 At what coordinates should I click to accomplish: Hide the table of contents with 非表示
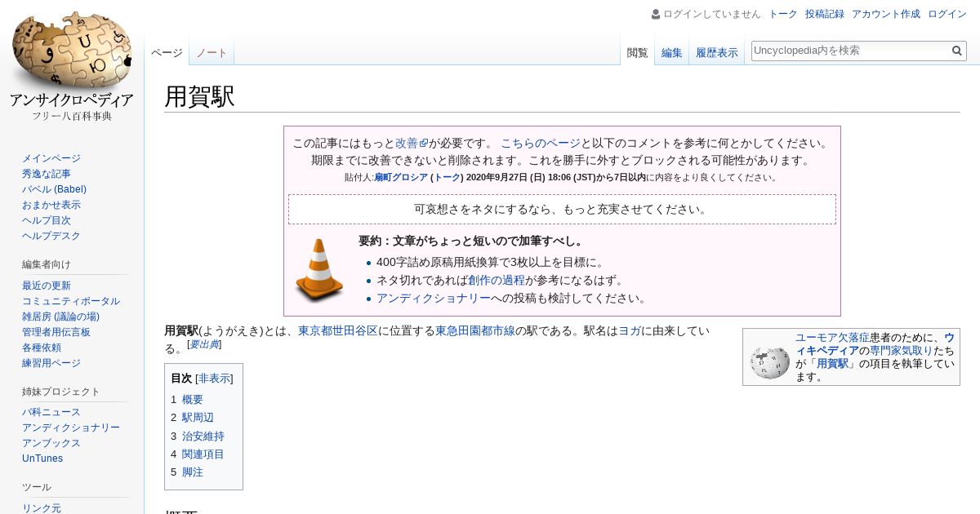click(x=215, y=379)
